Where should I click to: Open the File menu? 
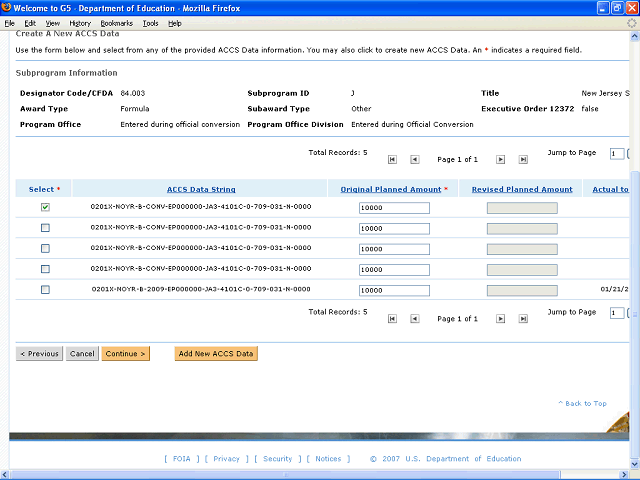click(x=10, y=24)
